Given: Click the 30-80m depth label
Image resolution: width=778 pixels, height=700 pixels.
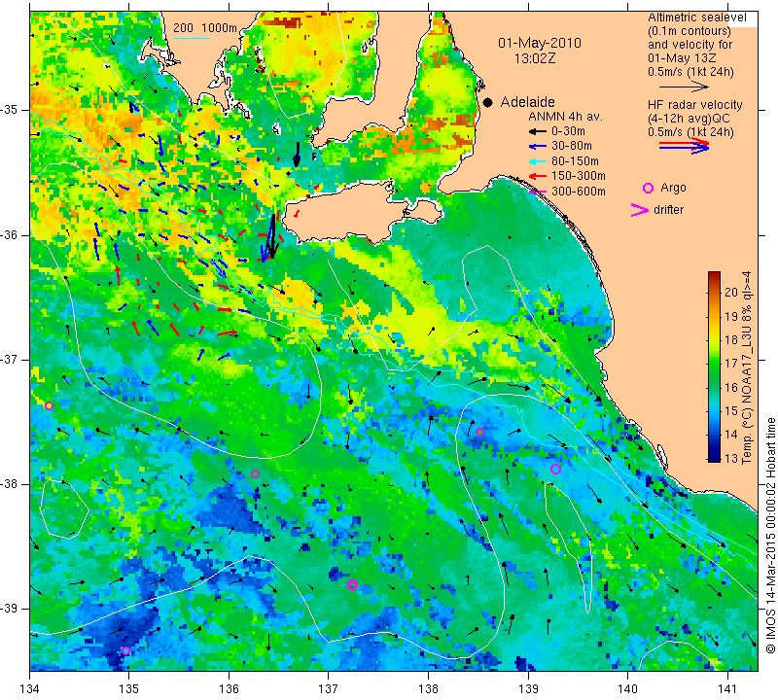Looking at the screenshot, I should tap(572, 147).
